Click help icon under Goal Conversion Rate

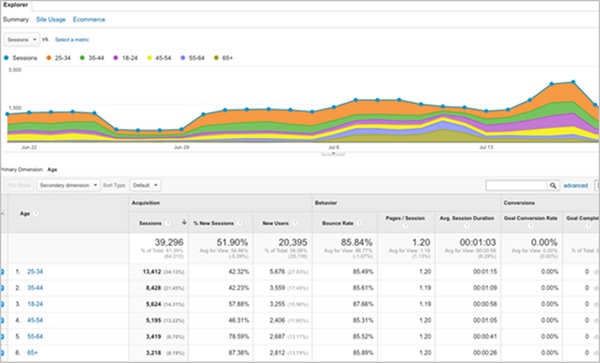coord(530,226)
